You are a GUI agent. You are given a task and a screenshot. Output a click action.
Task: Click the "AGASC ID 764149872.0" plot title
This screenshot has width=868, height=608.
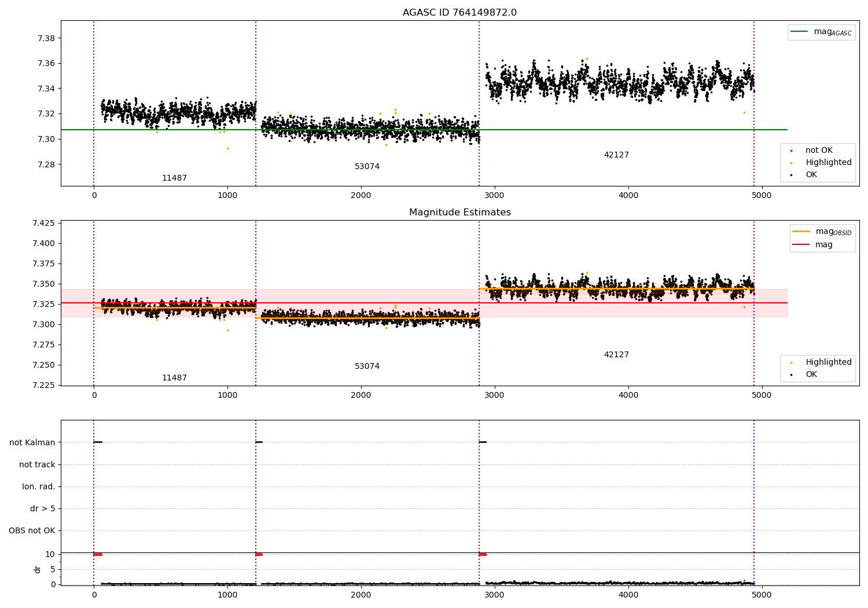coord(459,13)
